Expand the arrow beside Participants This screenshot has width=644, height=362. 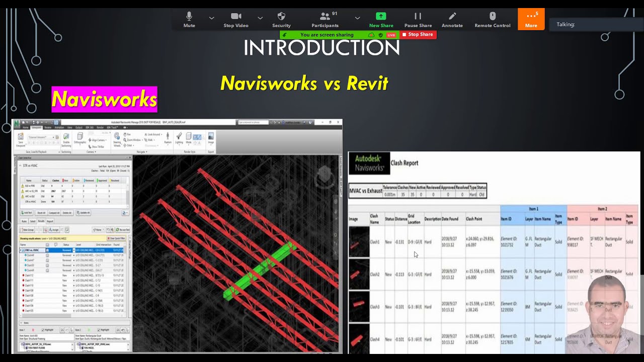(x=357, y=18)
